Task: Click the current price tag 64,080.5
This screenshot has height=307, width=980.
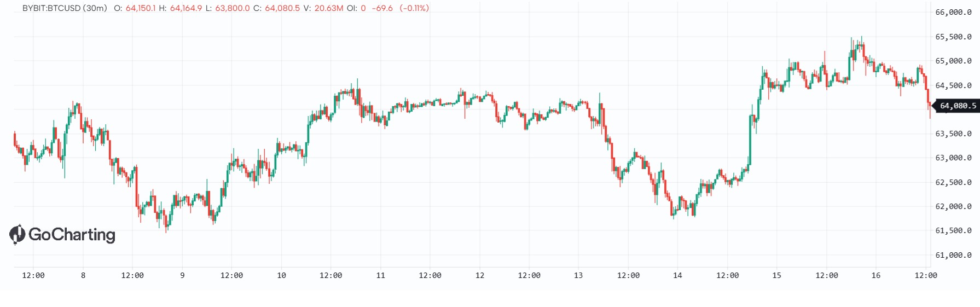Action: [958, 106]
